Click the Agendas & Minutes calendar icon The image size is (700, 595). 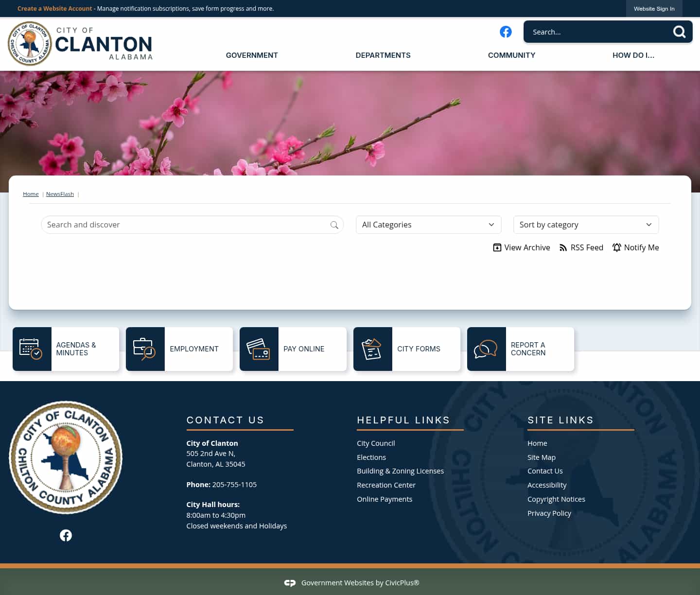point(32,349)
